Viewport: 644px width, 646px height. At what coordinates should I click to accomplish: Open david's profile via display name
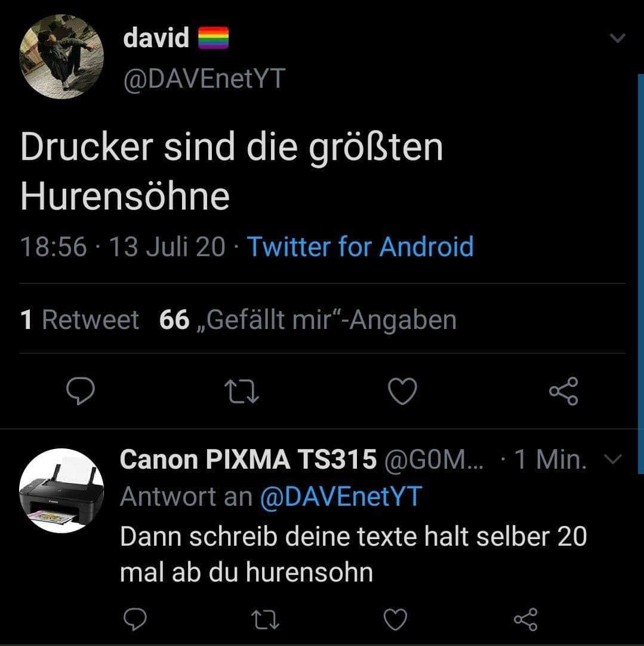point(156,38)
